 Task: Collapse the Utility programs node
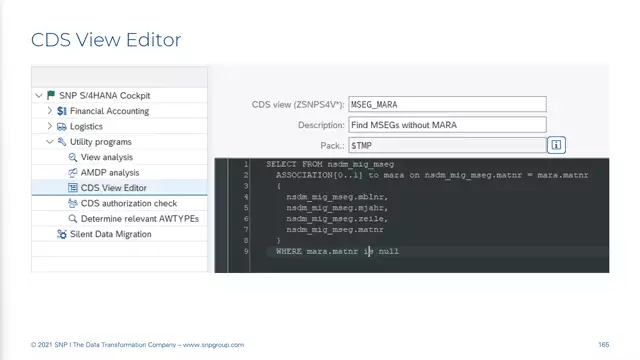[49, 142]
